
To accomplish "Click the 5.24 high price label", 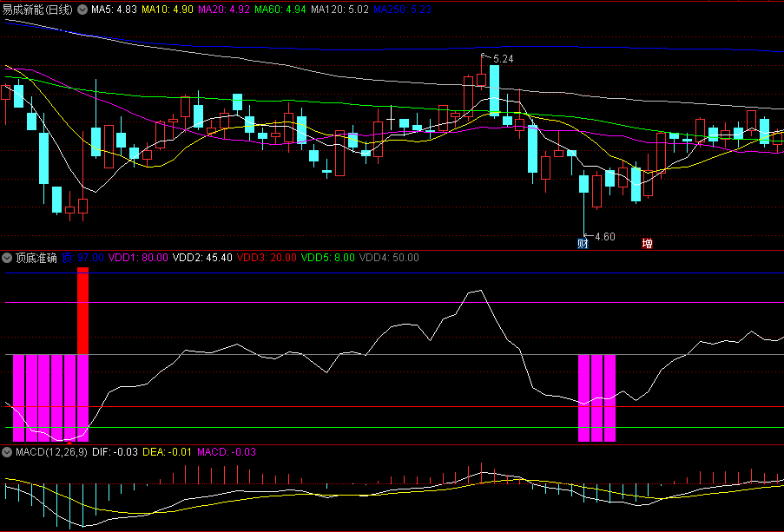I will click(503, 59).
